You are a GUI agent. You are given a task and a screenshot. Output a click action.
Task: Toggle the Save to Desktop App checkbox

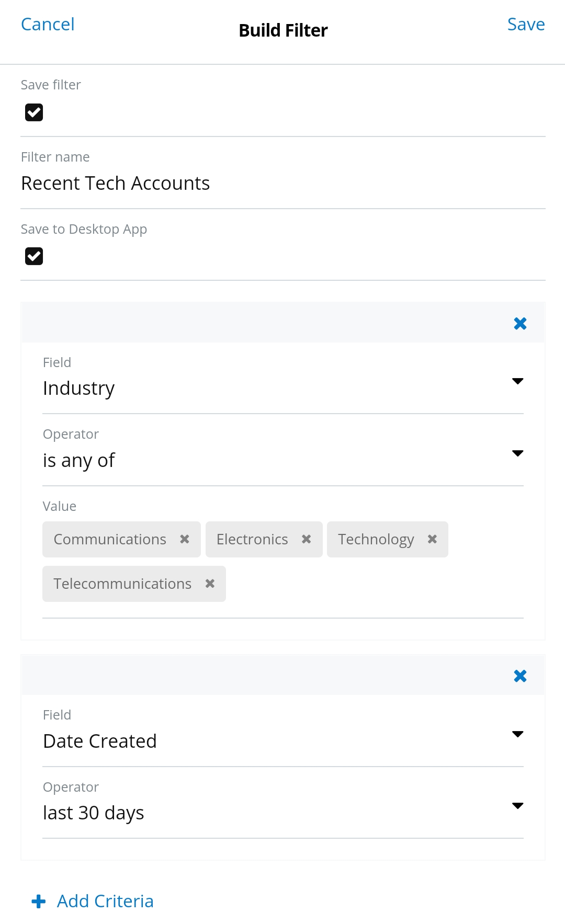tap(34, 256)
